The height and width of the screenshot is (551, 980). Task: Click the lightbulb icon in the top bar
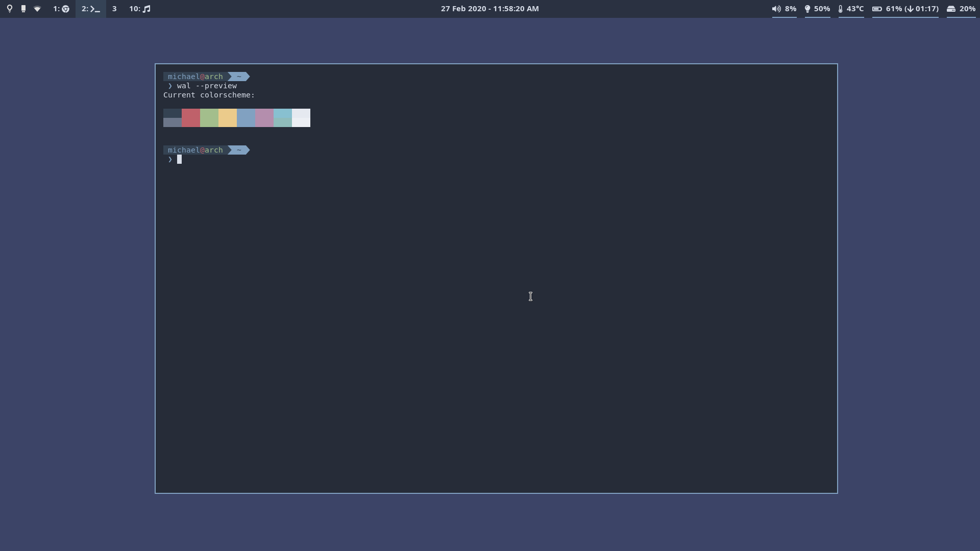(x=10, y=9)
